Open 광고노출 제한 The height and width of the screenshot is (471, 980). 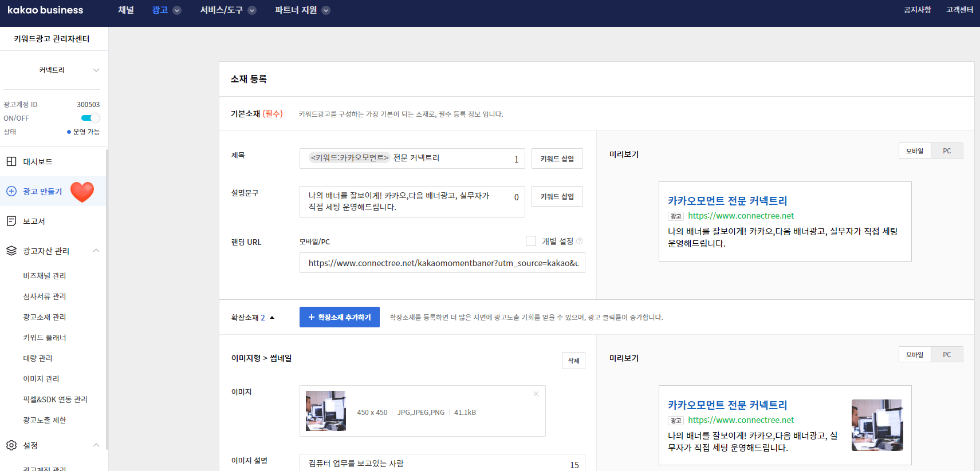point(45,420)
